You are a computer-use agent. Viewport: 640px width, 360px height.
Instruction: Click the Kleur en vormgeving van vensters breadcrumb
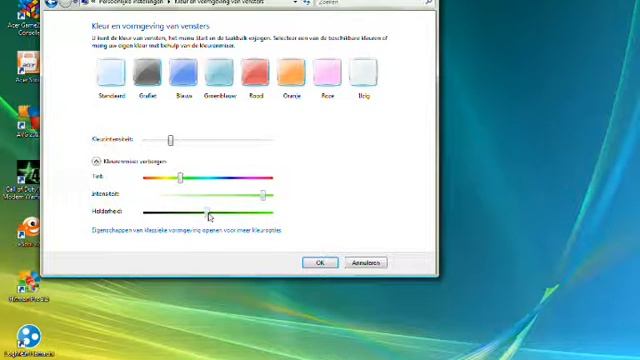point(219,2)
